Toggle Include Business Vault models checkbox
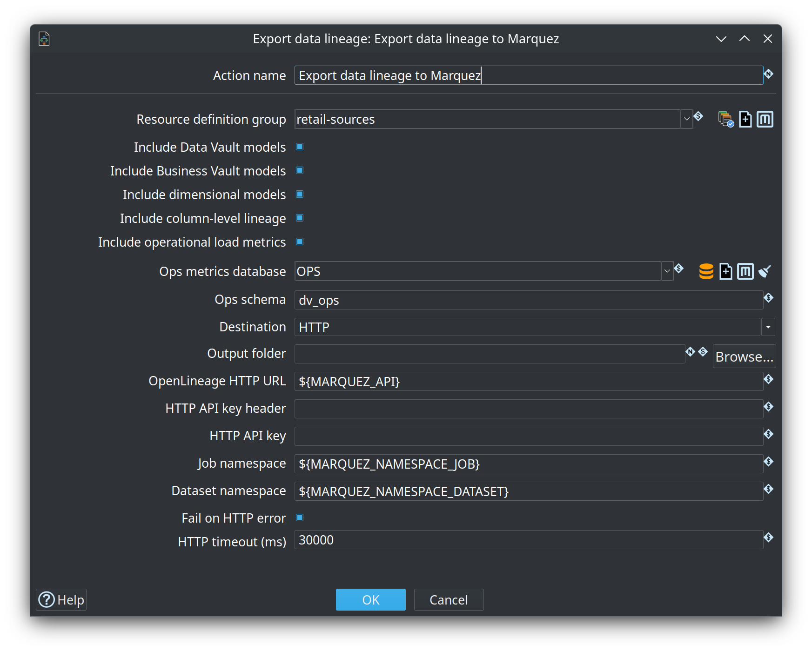812x652 pixels. [x=300, y=171]
